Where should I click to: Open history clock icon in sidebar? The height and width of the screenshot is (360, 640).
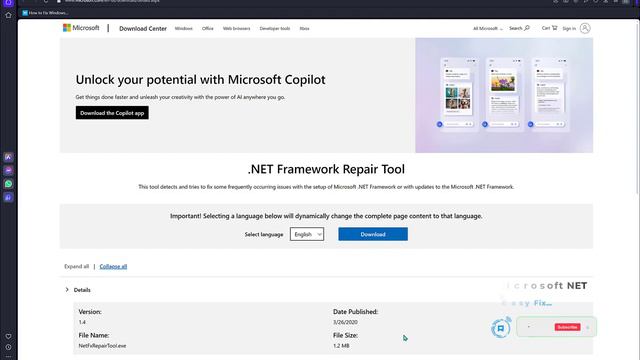(x=8, y=347)
